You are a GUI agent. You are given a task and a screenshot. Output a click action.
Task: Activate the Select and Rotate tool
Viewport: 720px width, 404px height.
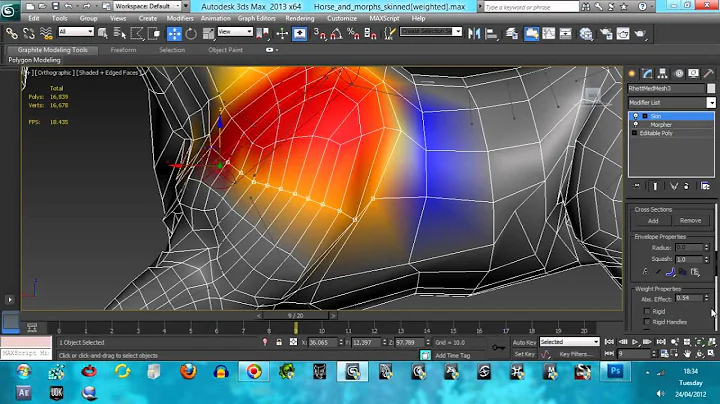191,33
